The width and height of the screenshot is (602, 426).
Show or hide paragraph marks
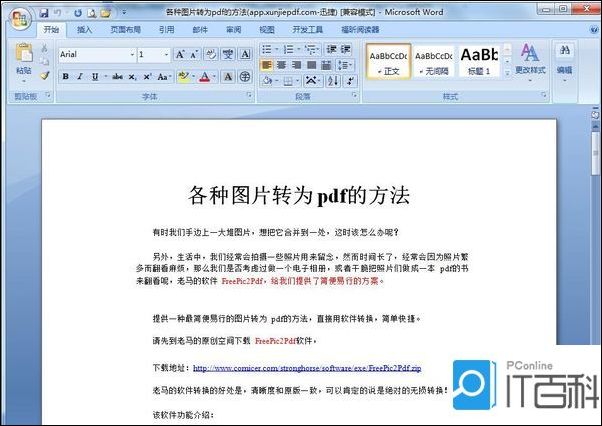350,81
